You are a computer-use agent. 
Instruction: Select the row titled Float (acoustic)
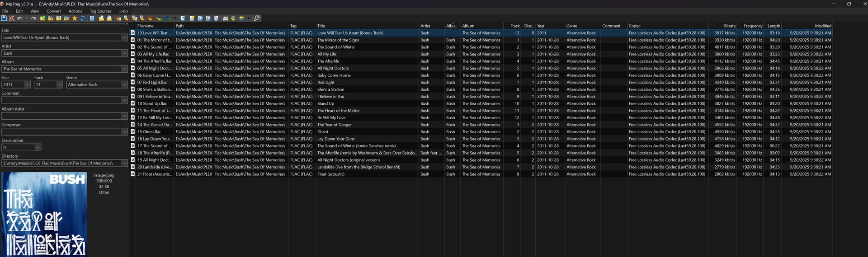[481, 174]
